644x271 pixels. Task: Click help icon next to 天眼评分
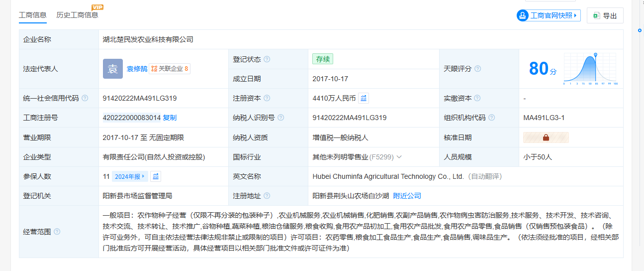478,69
